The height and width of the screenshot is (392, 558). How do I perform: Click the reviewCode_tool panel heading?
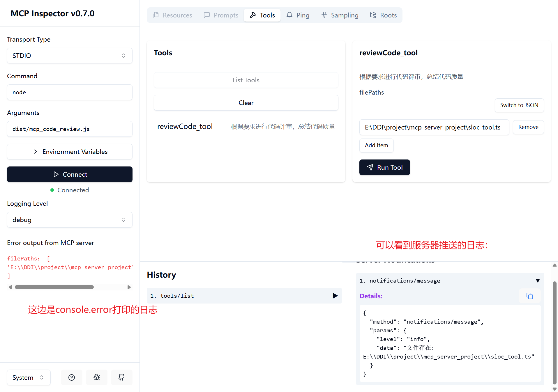[x=389, y=53]
